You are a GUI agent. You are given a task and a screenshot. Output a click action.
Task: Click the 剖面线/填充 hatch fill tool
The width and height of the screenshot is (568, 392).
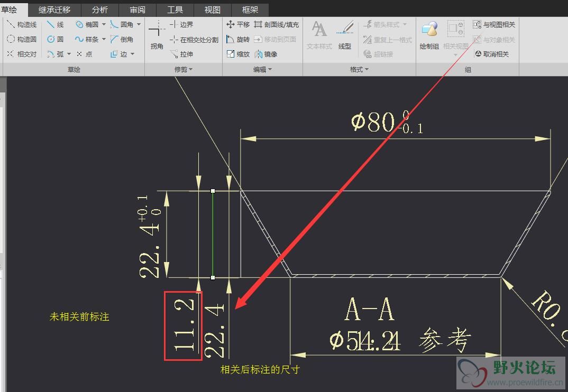click(x=277, y=25)
